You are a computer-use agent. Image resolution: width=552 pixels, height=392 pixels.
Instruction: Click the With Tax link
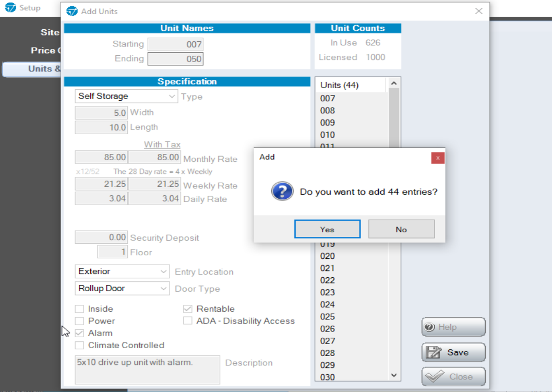[162, 145]
